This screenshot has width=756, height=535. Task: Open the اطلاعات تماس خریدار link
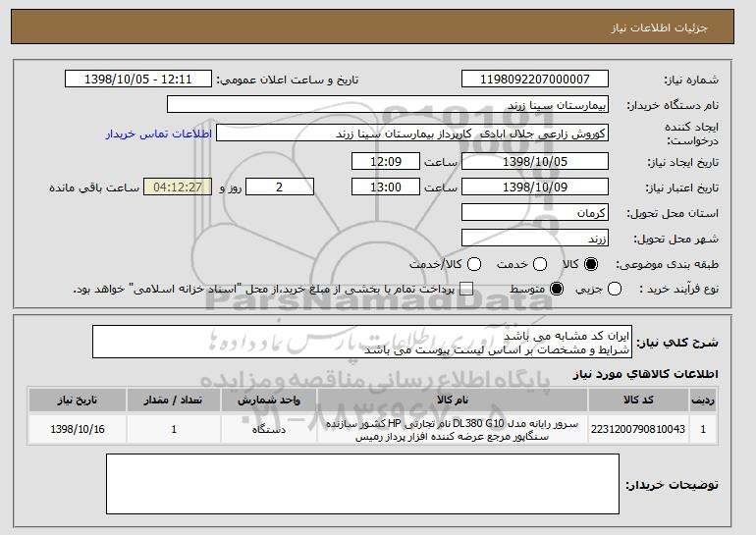(159, 134)
